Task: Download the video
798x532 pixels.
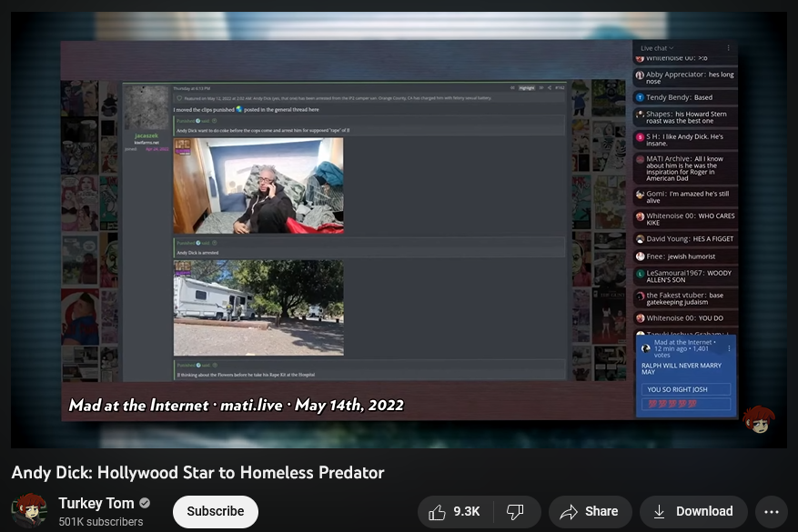Action: tap(693, 511)
